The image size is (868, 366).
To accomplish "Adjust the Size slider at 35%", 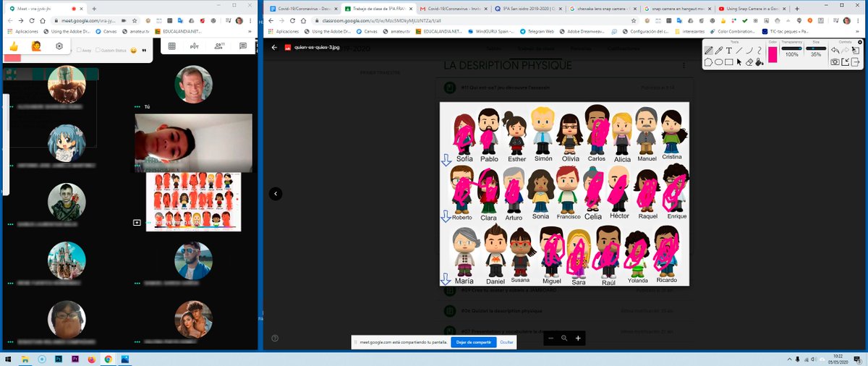I will (x=816, y=48).
